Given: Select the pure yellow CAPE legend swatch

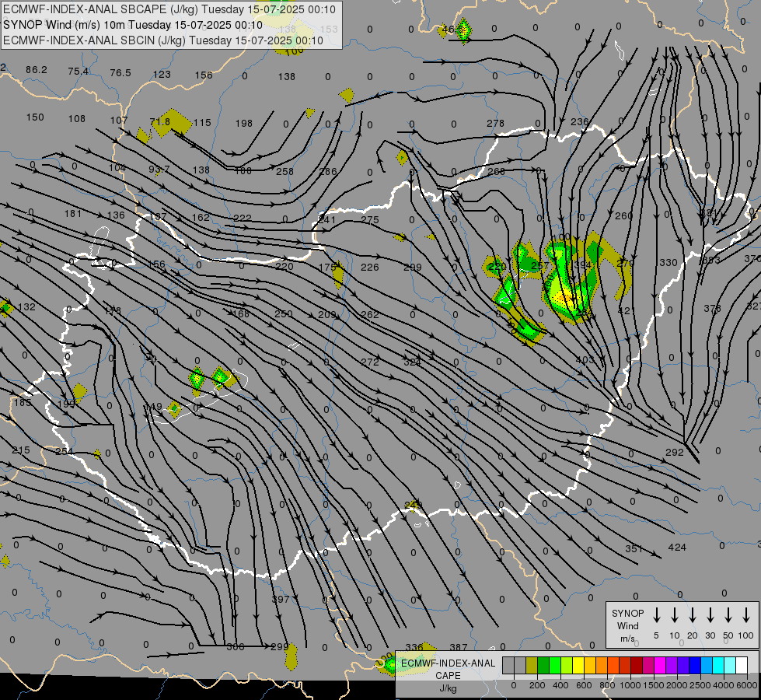Looking at the screenshot, I should pyautogui.click(x=578, y=666).
